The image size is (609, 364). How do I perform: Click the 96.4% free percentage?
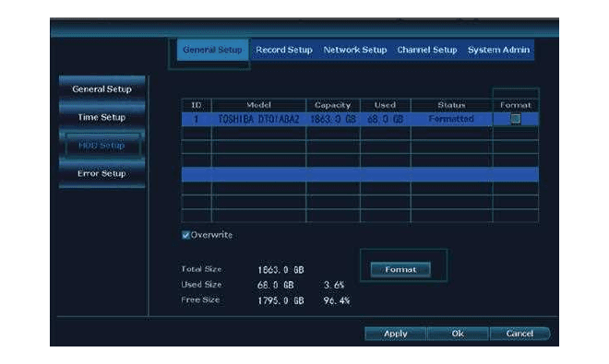(x=337, y=300)
